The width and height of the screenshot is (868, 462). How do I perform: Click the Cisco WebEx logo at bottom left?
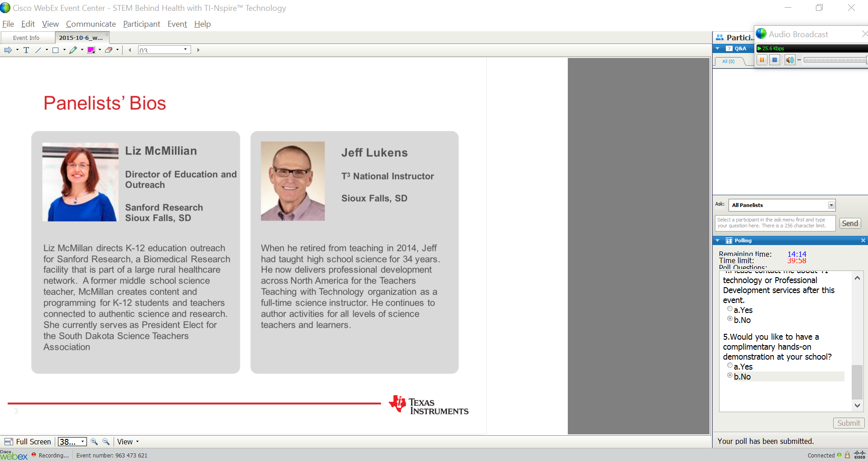coord(14,455)
